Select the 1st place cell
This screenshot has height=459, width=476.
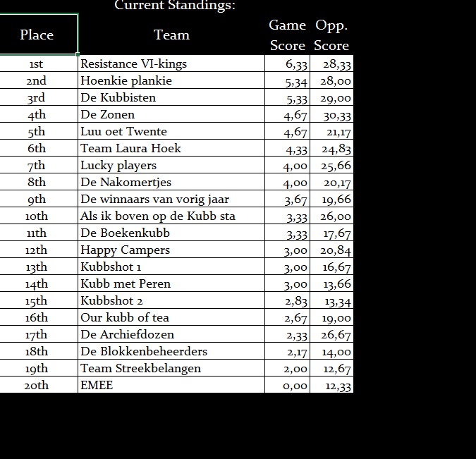(x=37, y=63)
